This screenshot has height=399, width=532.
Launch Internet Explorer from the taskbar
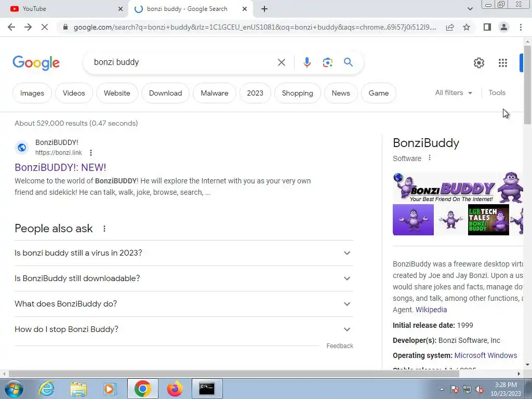pyautogui.click(x=46, y=389)
